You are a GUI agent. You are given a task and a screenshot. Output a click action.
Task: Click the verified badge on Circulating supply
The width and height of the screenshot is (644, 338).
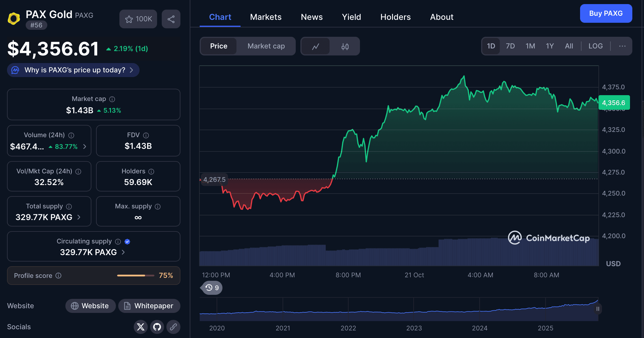127,241
